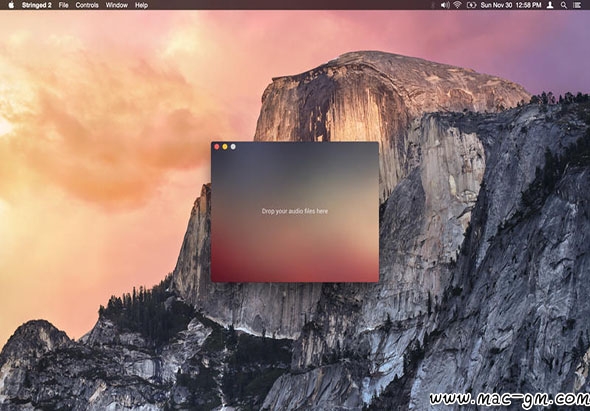The image size is (590, 411).
Task: Open the File menu
Action: tap(64, 5)
